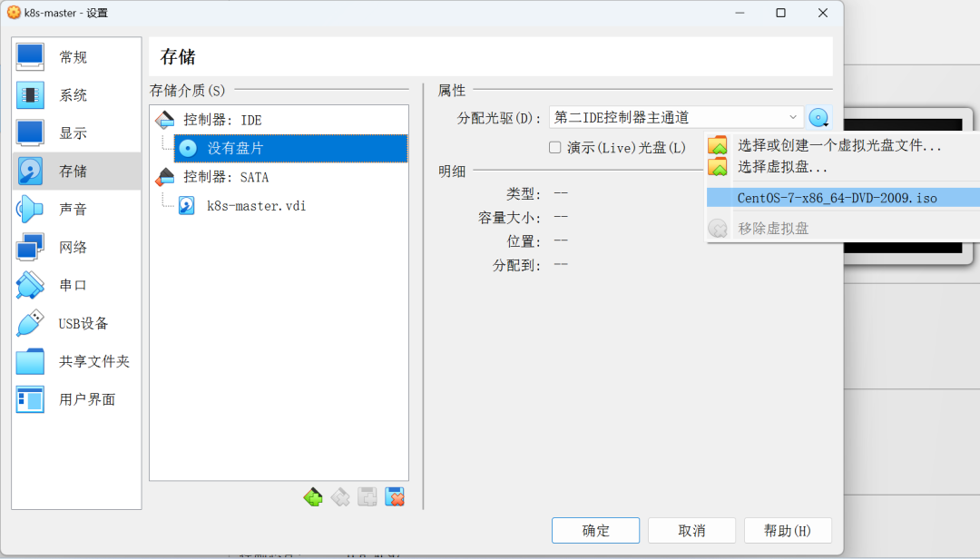Click the VirtualBox icon in the title bar
Screen dimensions: 980x559
click(13, 13)
